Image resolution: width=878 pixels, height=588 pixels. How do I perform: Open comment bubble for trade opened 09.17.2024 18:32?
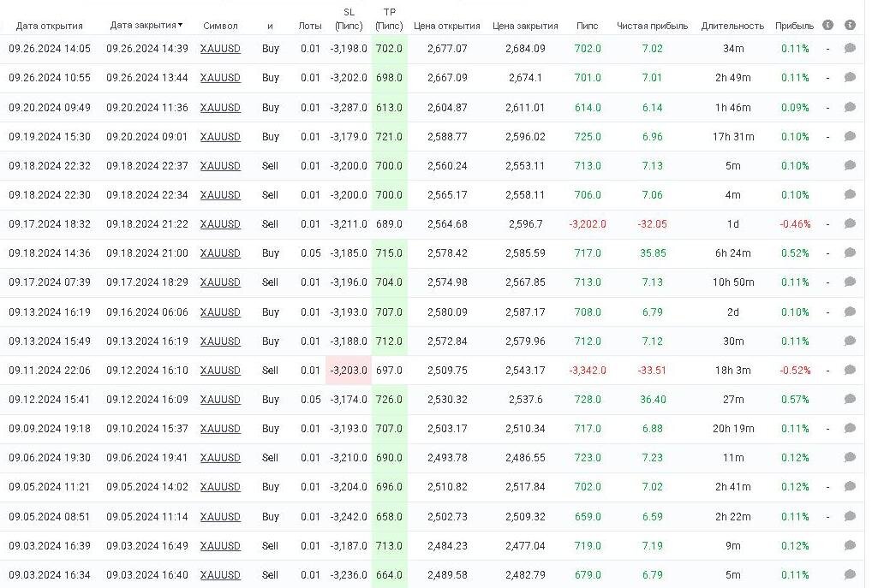[850, 223]
